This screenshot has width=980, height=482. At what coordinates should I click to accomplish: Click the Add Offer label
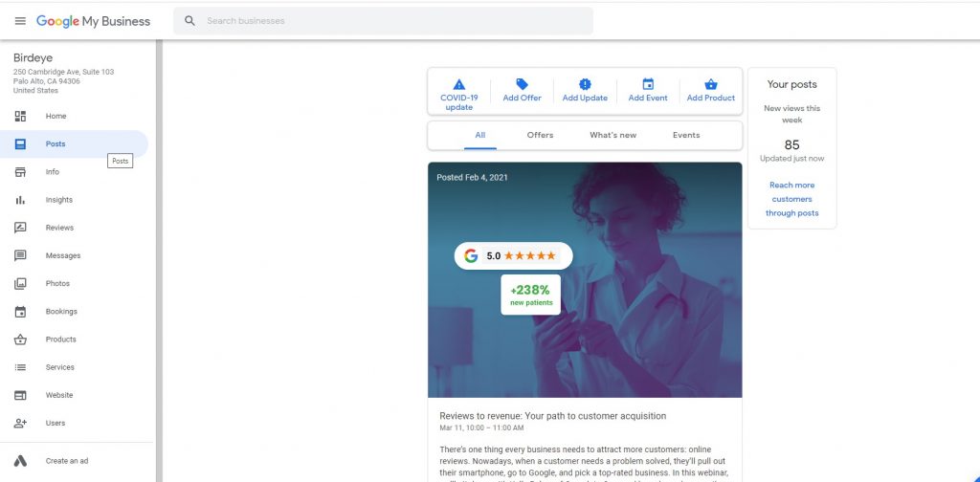(x=522, y=98)
